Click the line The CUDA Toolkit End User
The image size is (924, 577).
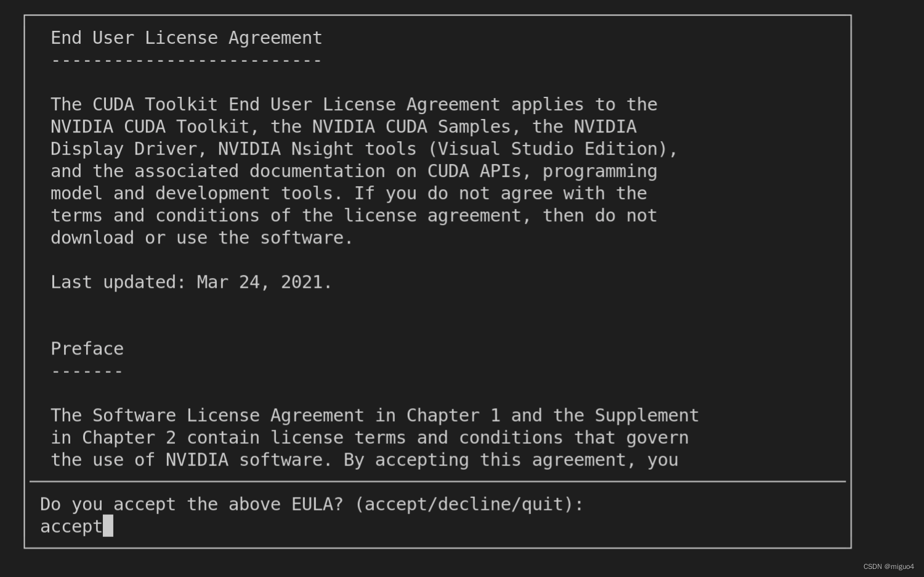[x=354, y=105]
